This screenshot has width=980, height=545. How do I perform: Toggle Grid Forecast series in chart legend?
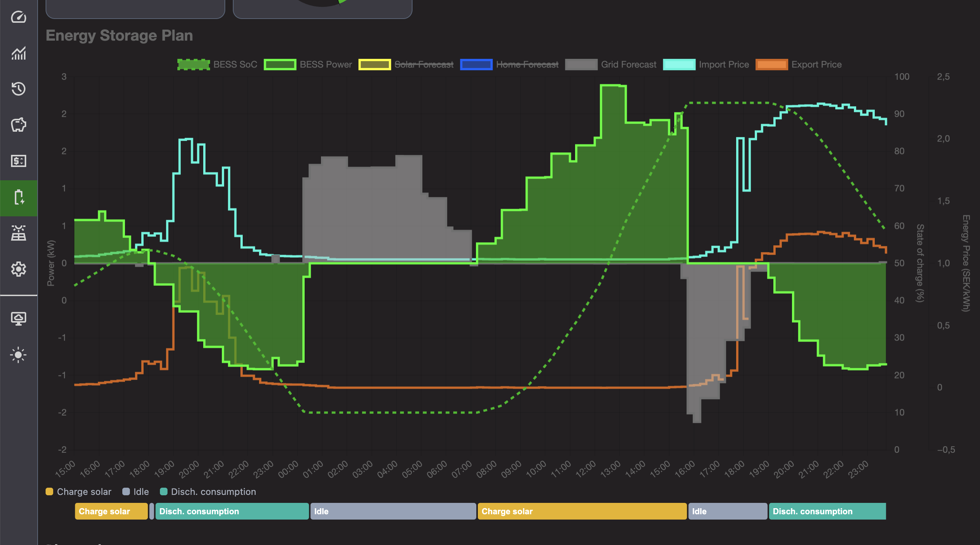610,65
